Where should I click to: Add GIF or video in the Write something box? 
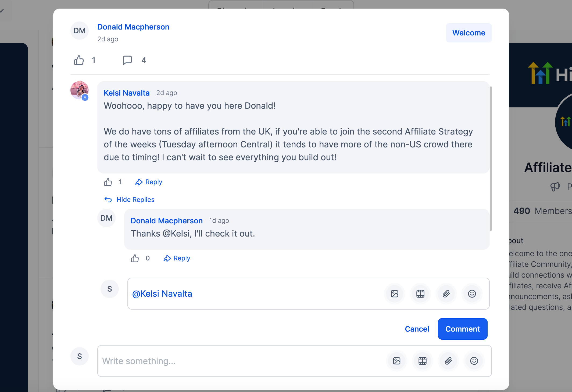423,361
